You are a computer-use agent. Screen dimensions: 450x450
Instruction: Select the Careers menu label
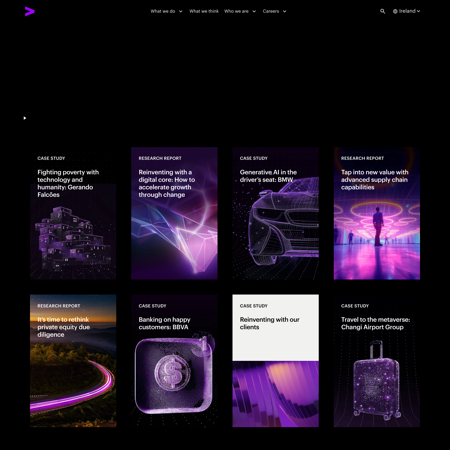[271, 11]
